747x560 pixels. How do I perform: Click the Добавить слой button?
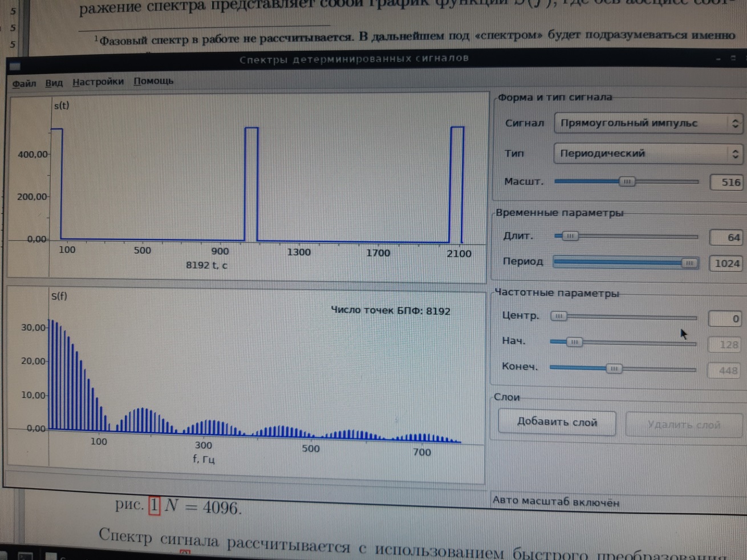(x=557, y=423)
